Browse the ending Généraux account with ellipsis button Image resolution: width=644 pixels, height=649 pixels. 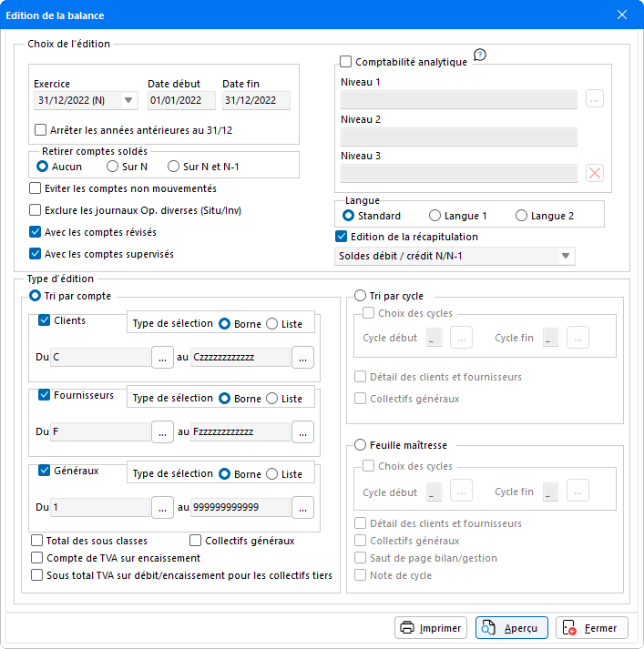pyautogui.click(x=303, y=507)
